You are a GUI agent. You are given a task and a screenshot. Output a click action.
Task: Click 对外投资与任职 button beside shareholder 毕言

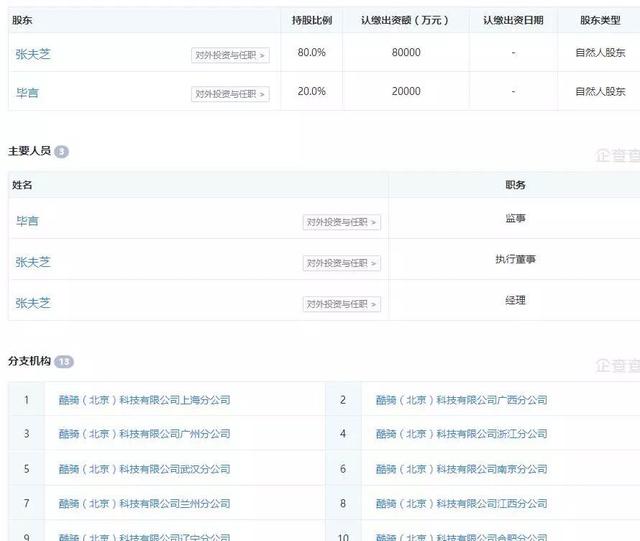(x=230, y=94)
